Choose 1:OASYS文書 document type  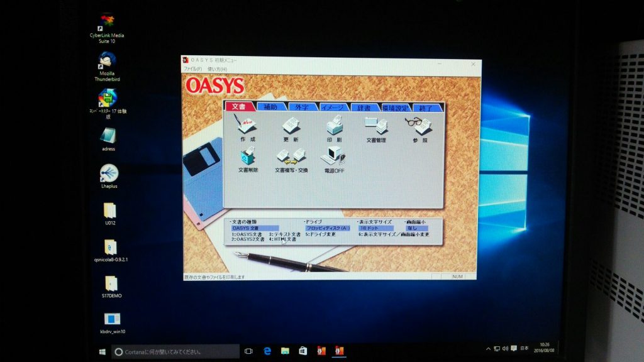click(247, 234)
